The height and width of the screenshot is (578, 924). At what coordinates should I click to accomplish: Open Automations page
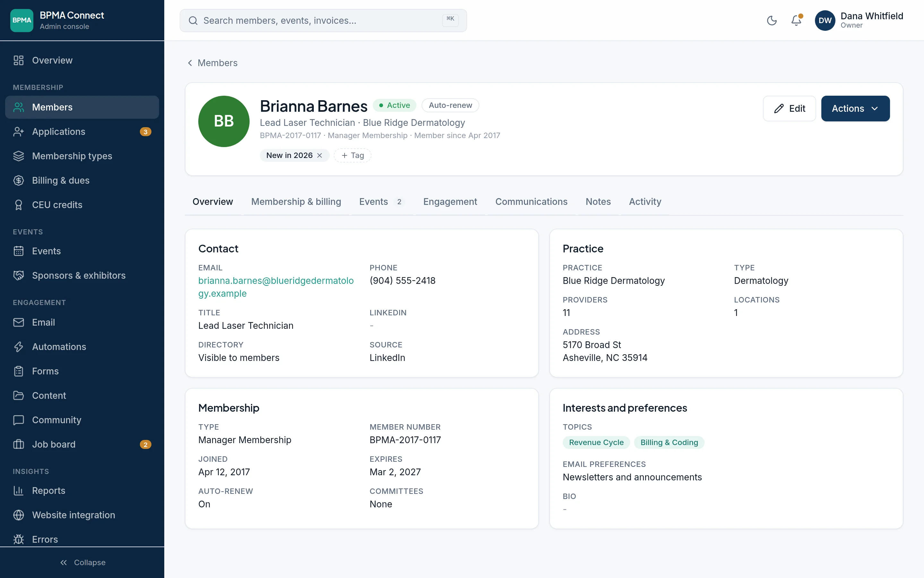[x=82, y=347]
